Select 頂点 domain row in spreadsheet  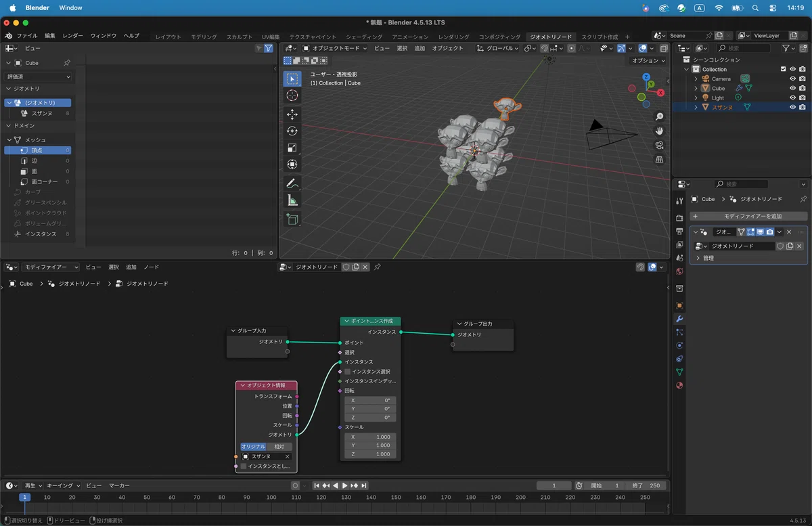tap(38, 150)
